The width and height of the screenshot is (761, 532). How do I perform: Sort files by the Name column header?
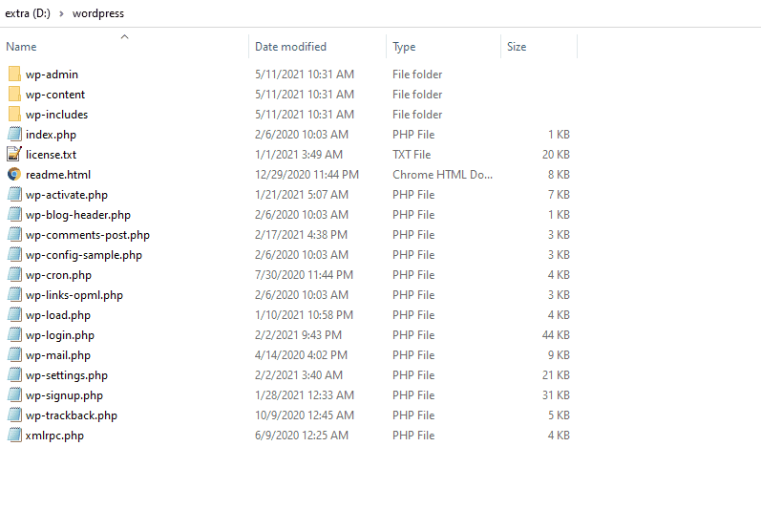click(21, 47)
